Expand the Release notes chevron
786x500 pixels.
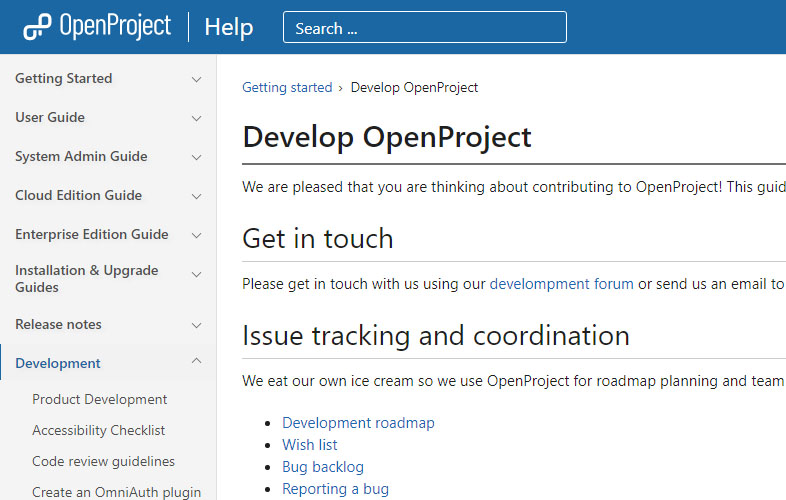point(197,325)
